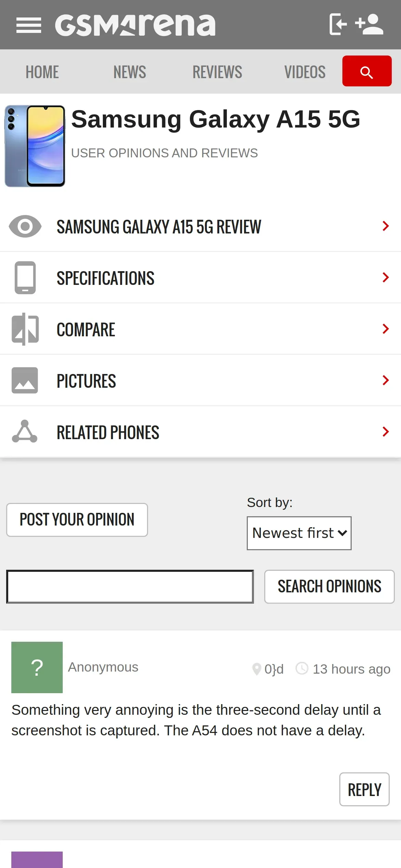Expand the Related Phones row chevron

coord(386,432)
